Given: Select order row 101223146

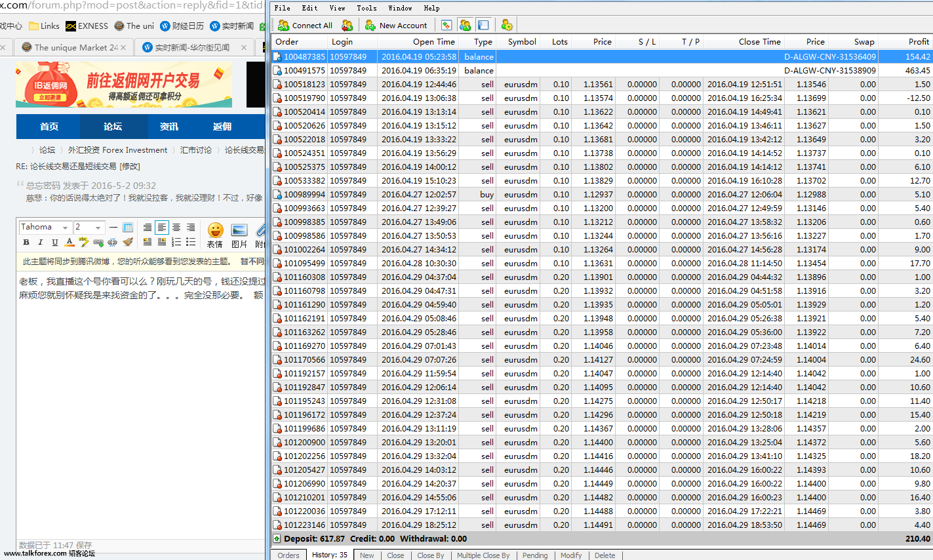Looking at the screenshot, I should click(602, 525).
